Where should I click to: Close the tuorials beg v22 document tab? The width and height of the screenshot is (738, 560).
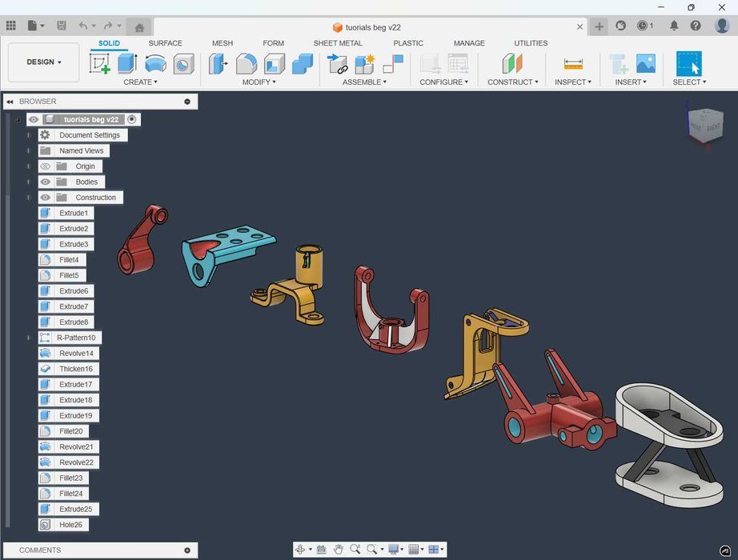[580, 27]
